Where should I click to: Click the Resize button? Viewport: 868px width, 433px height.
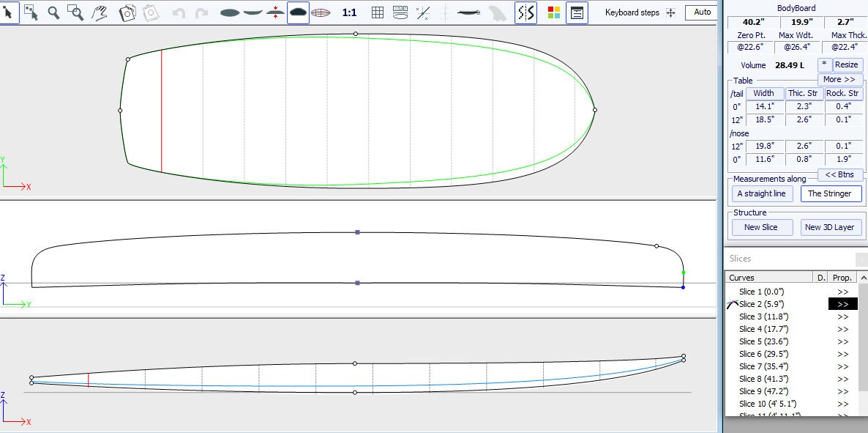pos(847,65)
